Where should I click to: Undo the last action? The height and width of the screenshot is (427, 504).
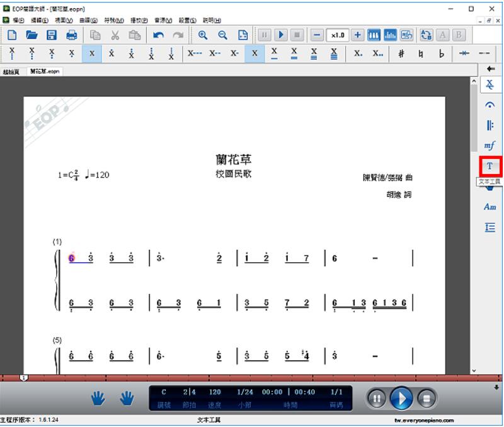(x=158, y=35)
